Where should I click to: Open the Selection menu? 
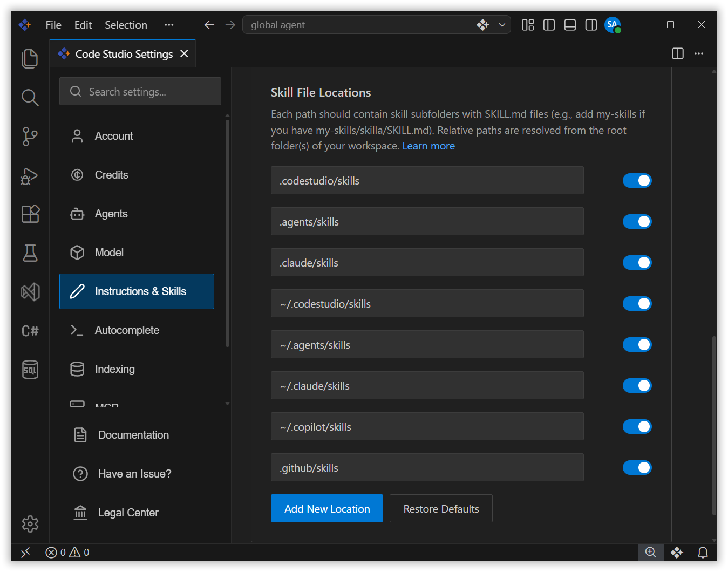(x=126, y=25)
